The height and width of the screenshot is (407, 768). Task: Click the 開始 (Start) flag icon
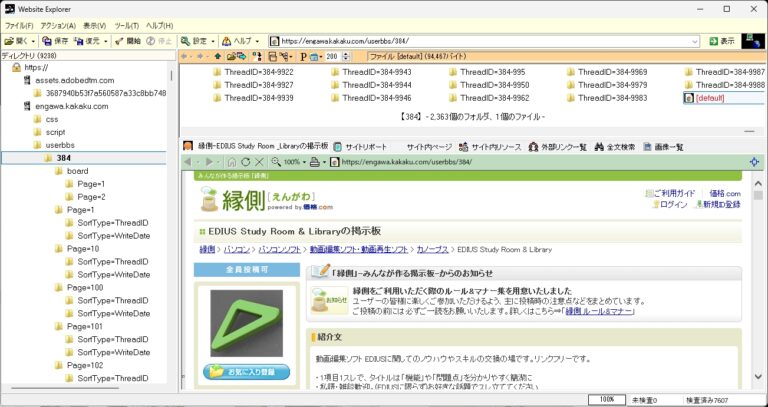[x=128, y=41]
